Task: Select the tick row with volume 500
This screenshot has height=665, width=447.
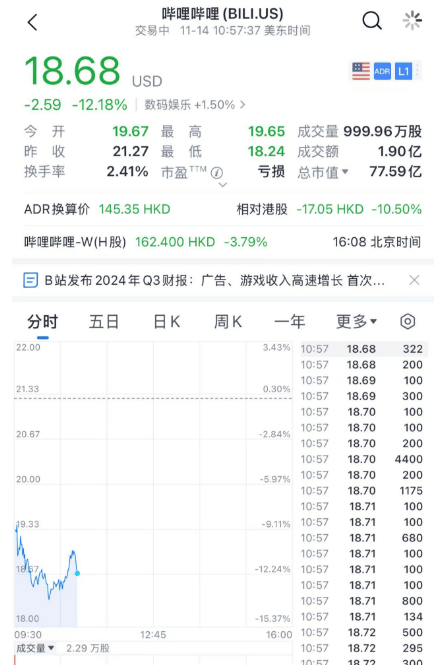Action: point(364,632)
